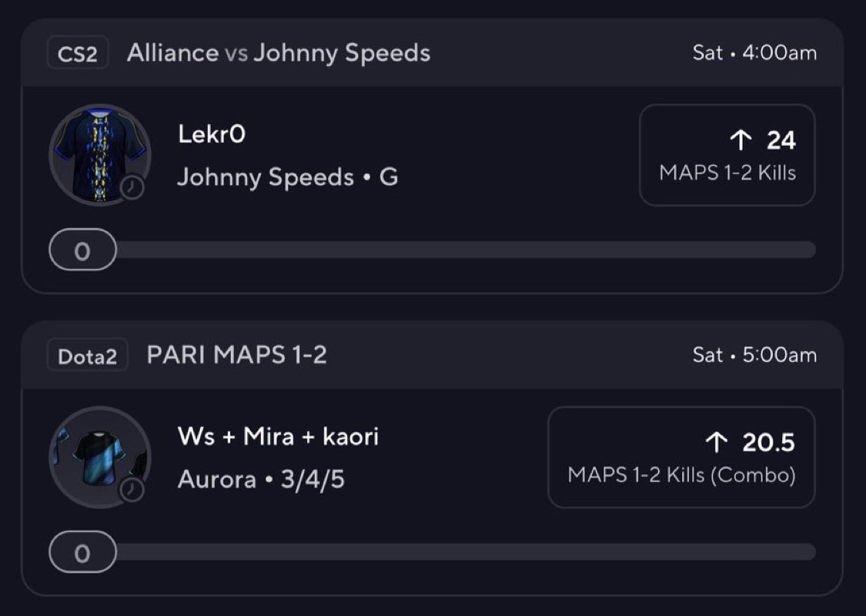Click the Aurora team jersey avatar
The height and width of the screenshot is (616, 866).
coord(98,455)
